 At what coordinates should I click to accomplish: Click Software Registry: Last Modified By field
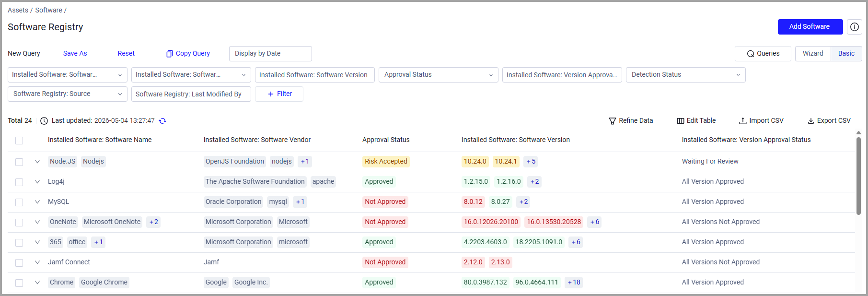(191, 94)
